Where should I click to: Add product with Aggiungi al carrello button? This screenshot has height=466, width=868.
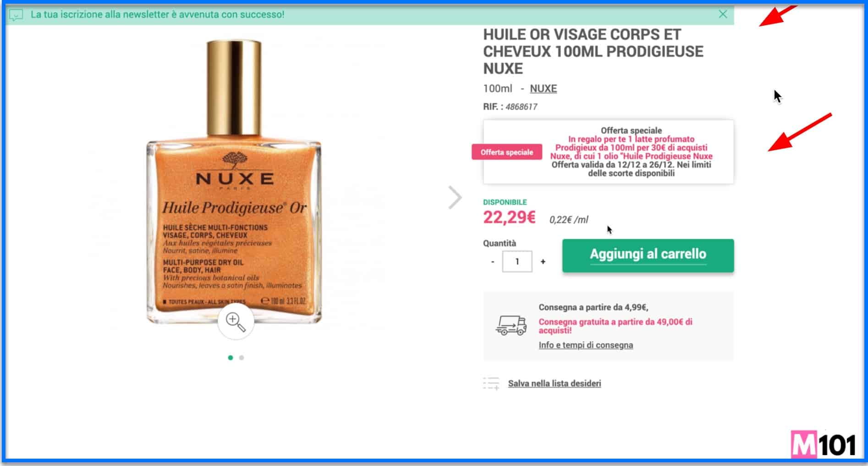(648, 255)
